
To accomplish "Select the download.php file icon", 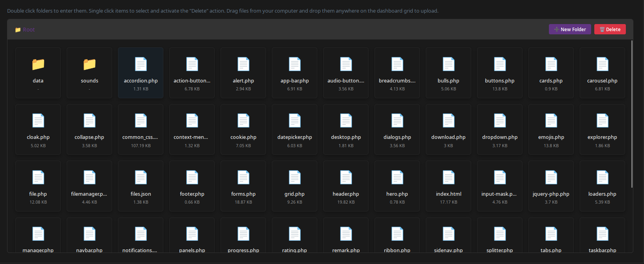I will tap(449, 121).
